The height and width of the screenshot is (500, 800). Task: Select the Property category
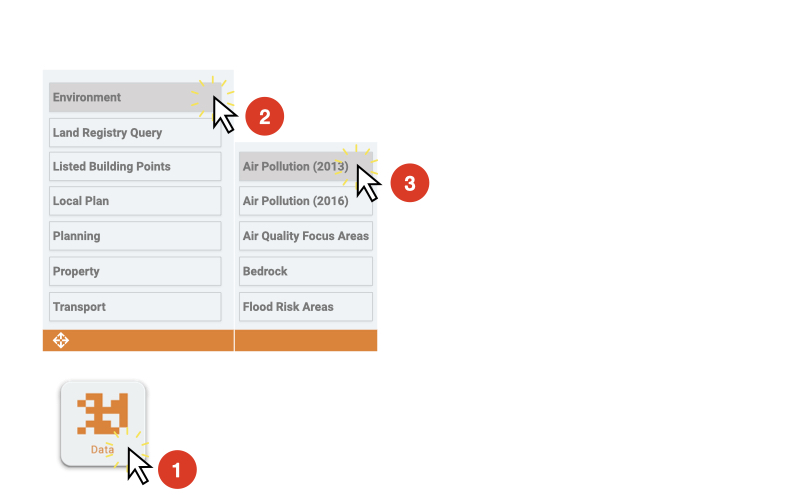coord(135,271)
